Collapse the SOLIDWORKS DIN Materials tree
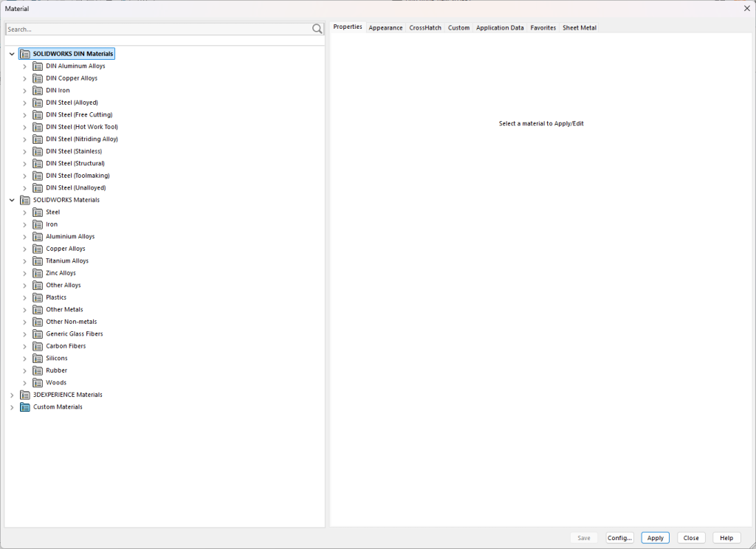This screenshot has height=549, width=756. [x=12, y=54]
